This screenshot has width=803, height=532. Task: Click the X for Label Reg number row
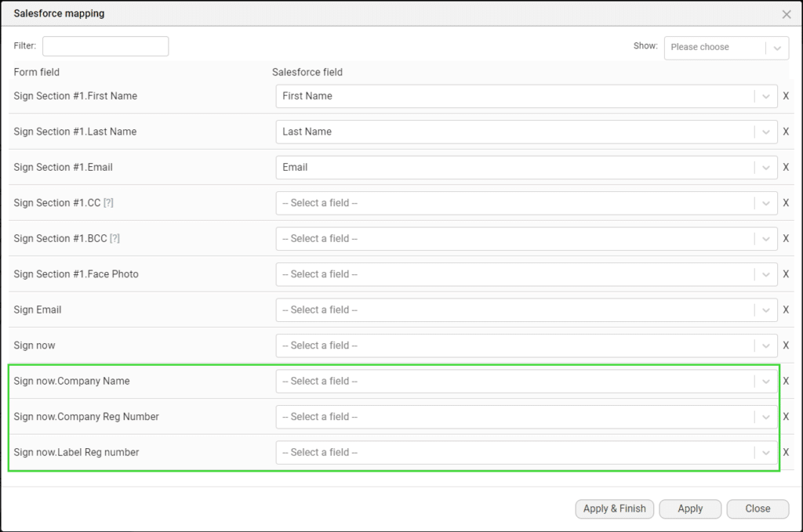(x=786, y=453)
